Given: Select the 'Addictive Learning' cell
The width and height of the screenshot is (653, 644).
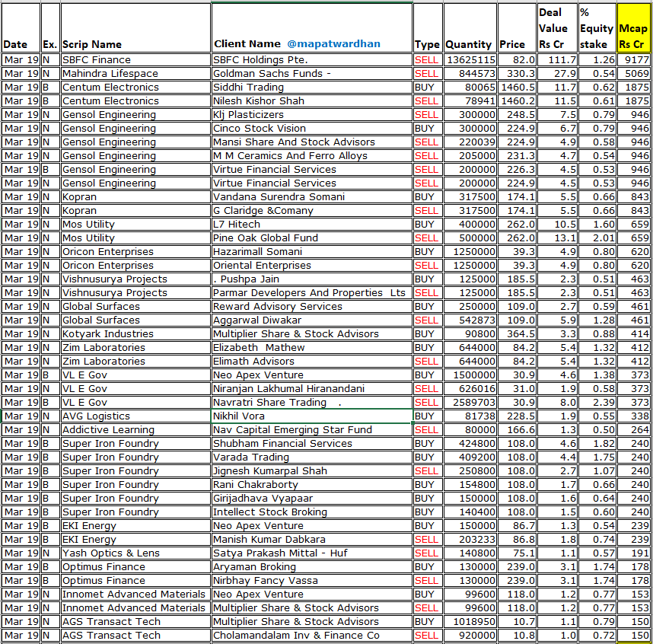Looking at the screenshot, I should pos(135,430).
